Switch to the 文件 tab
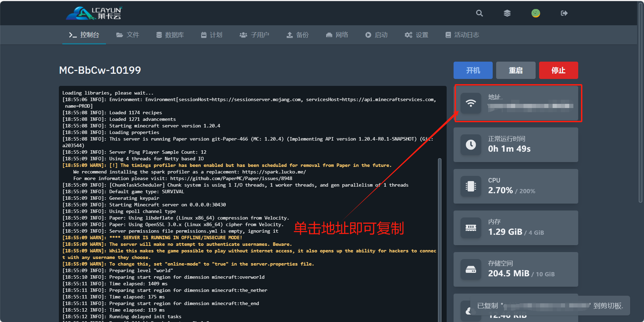644x322 pixels. [x=127, y=35]
